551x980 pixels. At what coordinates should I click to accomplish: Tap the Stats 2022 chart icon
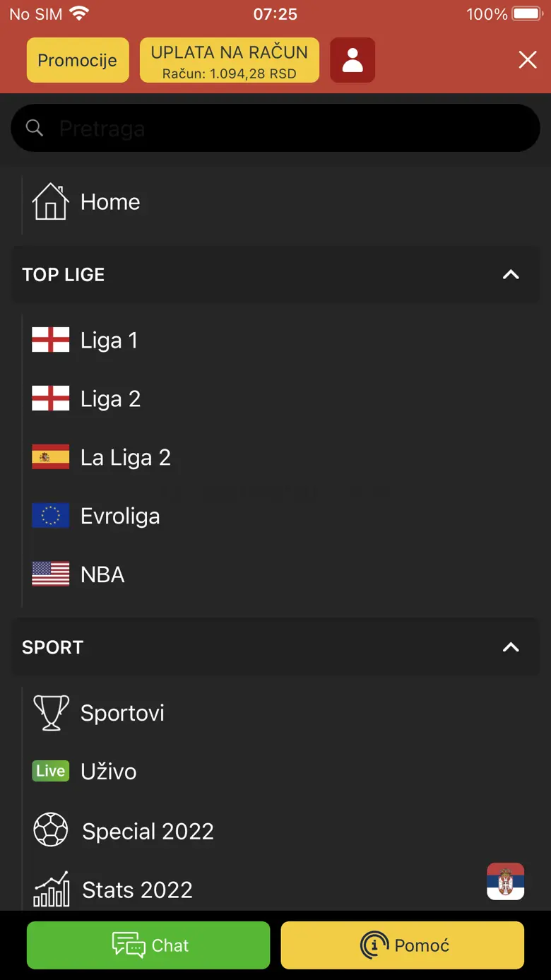tap(51, 889)
